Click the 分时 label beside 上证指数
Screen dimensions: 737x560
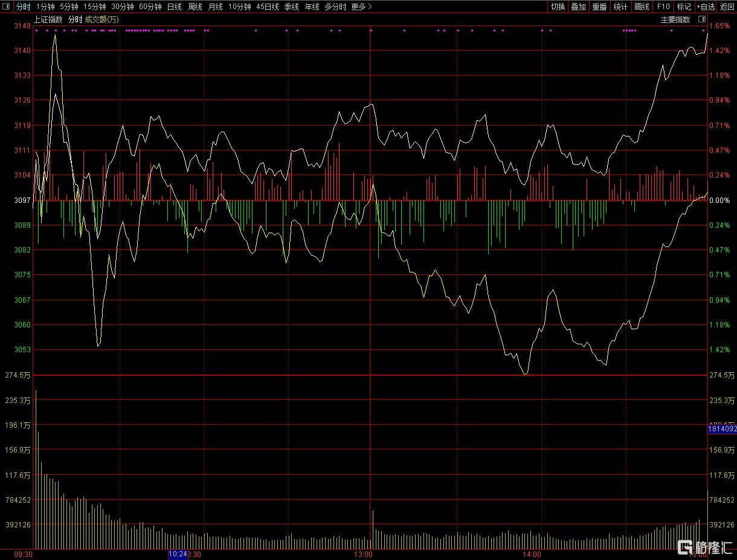pyautogui.click(x=75, y=19)
